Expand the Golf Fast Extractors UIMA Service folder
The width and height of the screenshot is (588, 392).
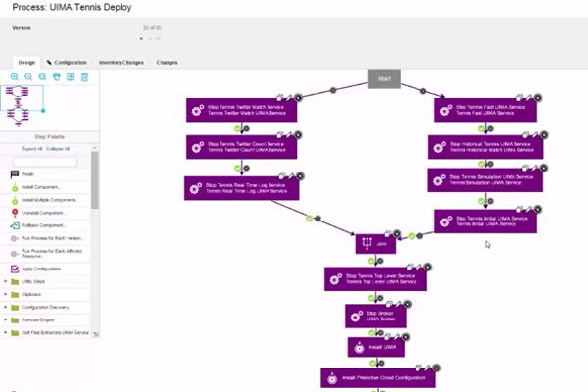5,332
